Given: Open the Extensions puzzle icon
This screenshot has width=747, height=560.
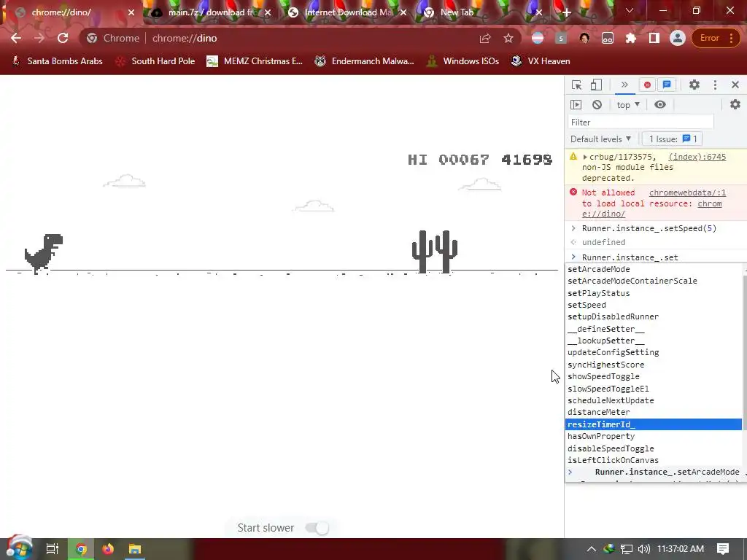Looking at the screenshot, I should [x=631, y=38].
